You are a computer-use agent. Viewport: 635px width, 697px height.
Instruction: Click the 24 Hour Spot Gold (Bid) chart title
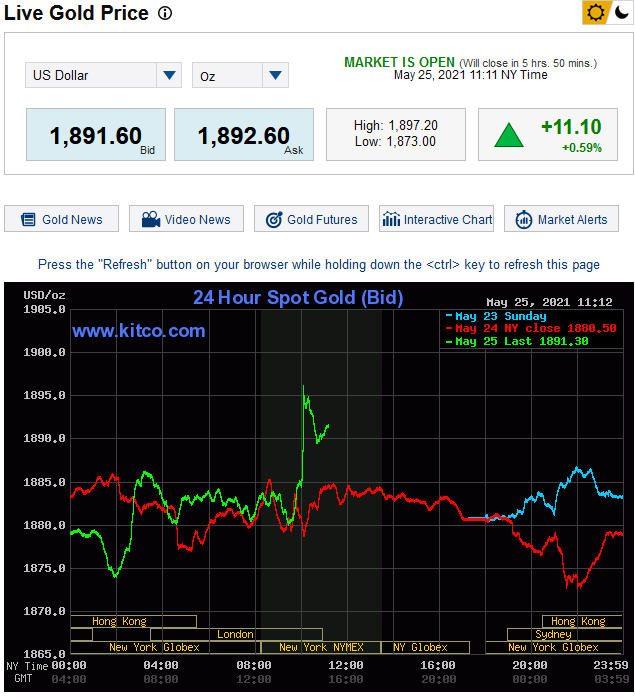298,297
